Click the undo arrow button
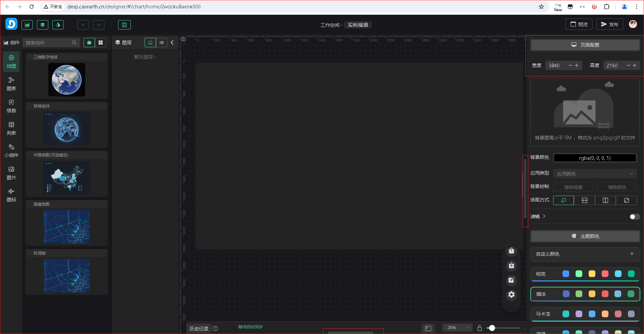The width and height of the screenshot is (644, 334). coord(83,25)
